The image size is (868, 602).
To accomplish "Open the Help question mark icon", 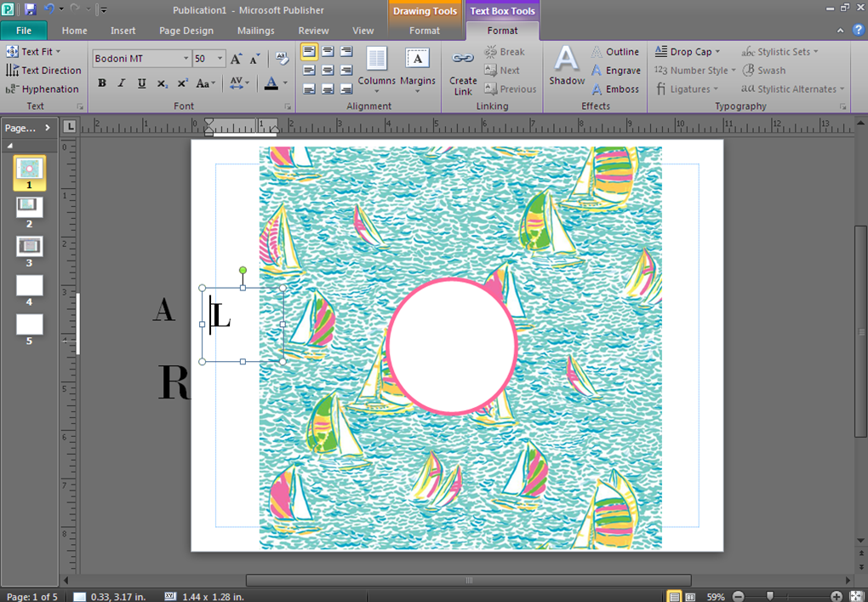I will coord(858,31).
